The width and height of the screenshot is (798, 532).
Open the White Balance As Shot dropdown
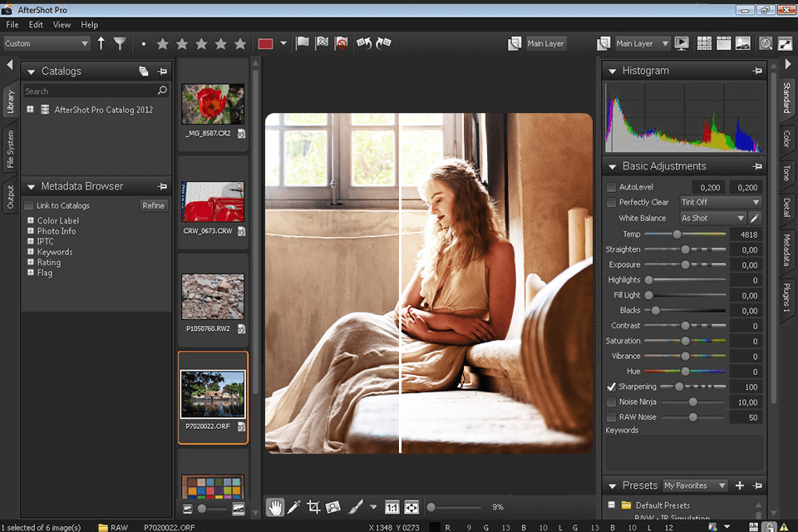click(x=712, y=218)
